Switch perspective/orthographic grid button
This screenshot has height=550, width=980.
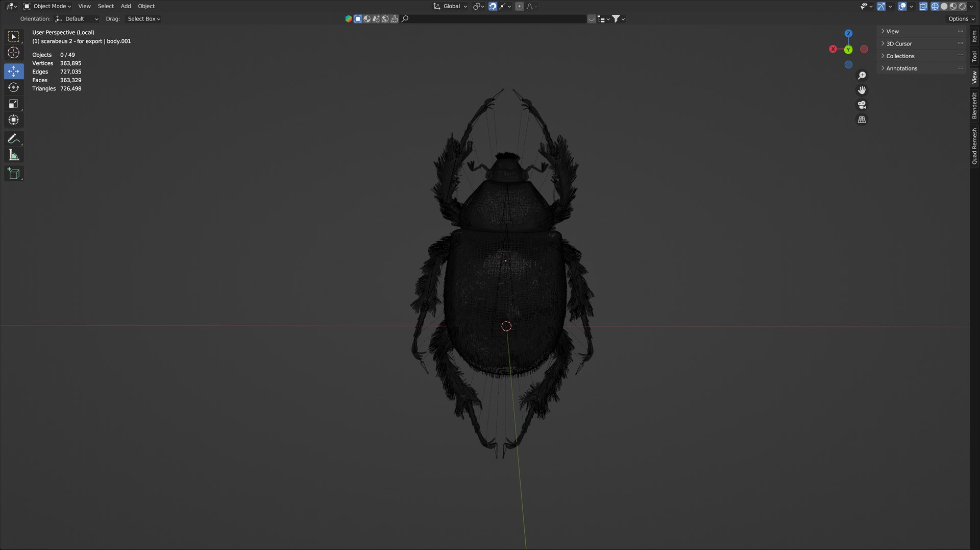[x=862, y=119]
